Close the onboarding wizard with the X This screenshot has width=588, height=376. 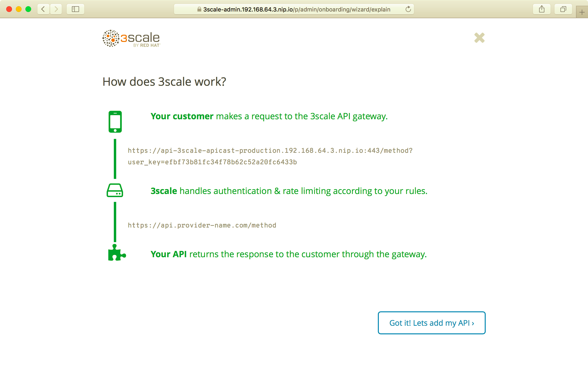coord(479,38)
